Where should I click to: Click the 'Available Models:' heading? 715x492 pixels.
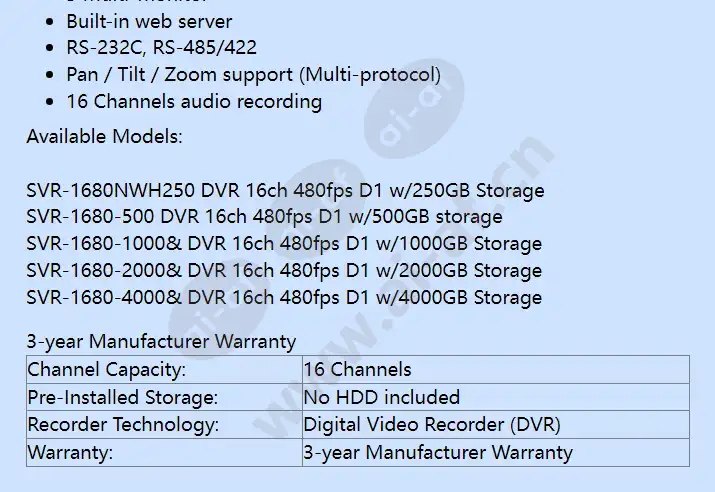(104, 136)
